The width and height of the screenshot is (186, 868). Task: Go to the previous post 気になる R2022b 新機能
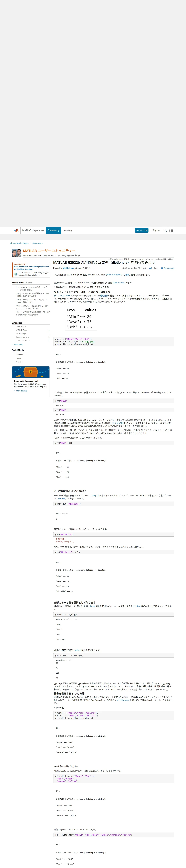tap(119, 259)
